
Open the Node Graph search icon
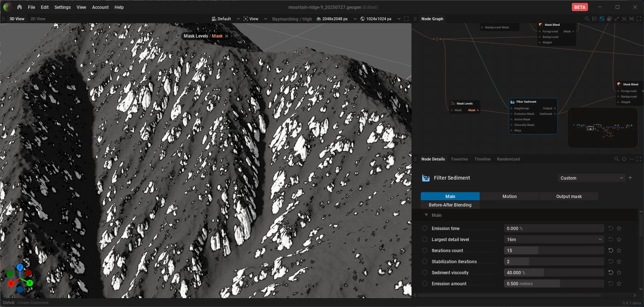click(587, 19)
